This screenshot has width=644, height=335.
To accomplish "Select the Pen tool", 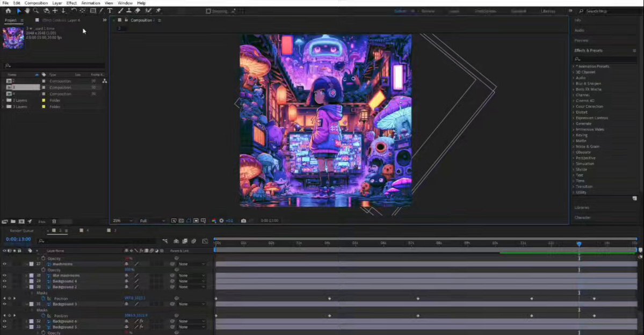I will 102,11.
